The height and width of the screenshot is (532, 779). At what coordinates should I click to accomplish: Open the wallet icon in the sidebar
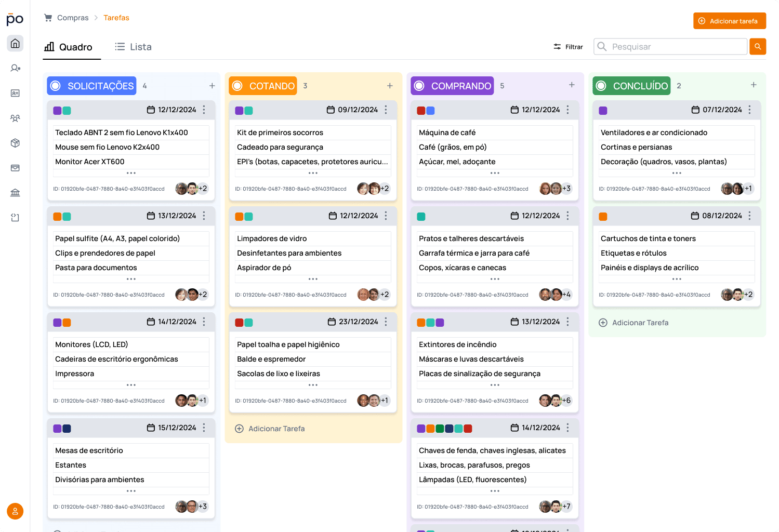(x=15, y=168)
